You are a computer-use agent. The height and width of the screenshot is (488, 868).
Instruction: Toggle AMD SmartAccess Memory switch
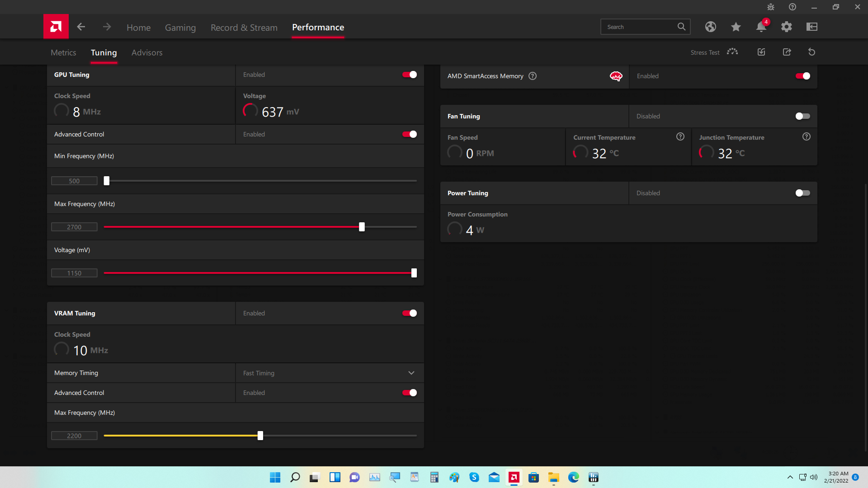[x=803, y=76]
